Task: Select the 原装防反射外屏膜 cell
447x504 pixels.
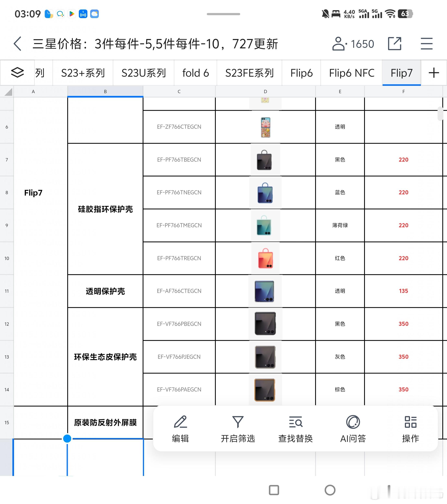Action: [x=105, y=422]
